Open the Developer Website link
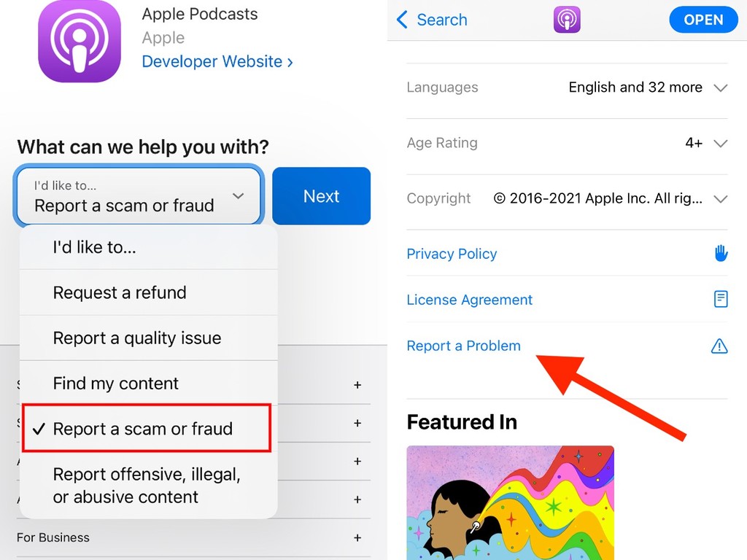 (217, 61)
